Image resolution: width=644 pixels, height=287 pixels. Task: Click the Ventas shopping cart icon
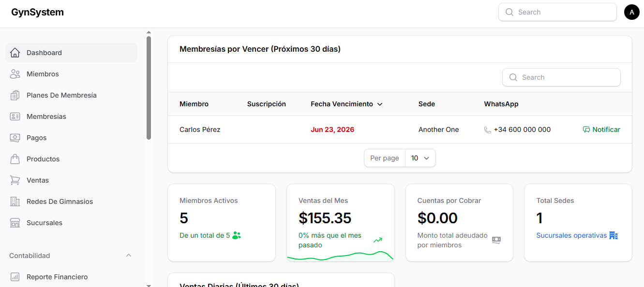pos(15,180)
